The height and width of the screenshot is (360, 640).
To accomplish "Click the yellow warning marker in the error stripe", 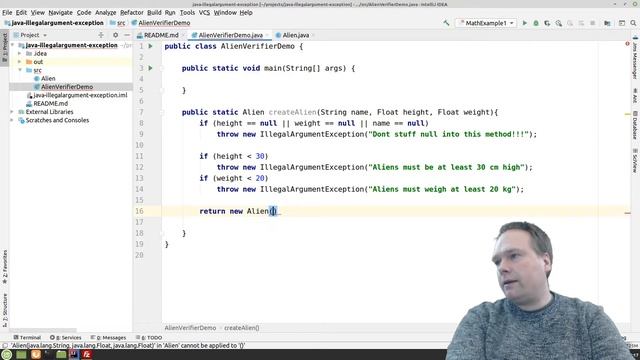I will tap(627, 114).
